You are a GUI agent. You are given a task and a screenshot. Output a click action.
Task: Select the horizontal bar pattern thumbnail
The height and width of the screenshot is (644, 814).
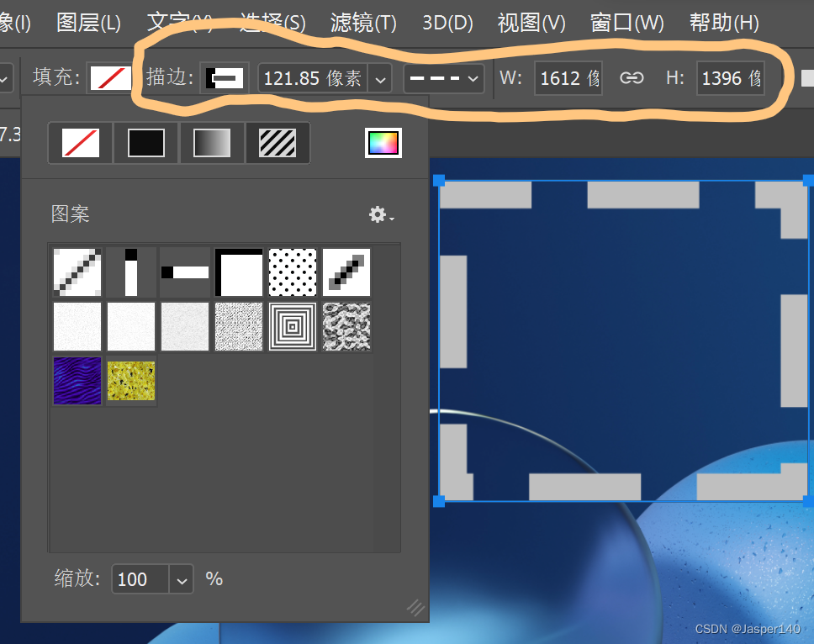click(185, 272)
